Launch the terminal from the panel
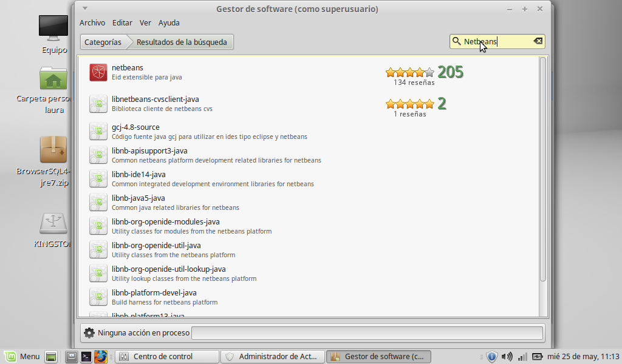This screenshot has width=622, height=364. 86,357
